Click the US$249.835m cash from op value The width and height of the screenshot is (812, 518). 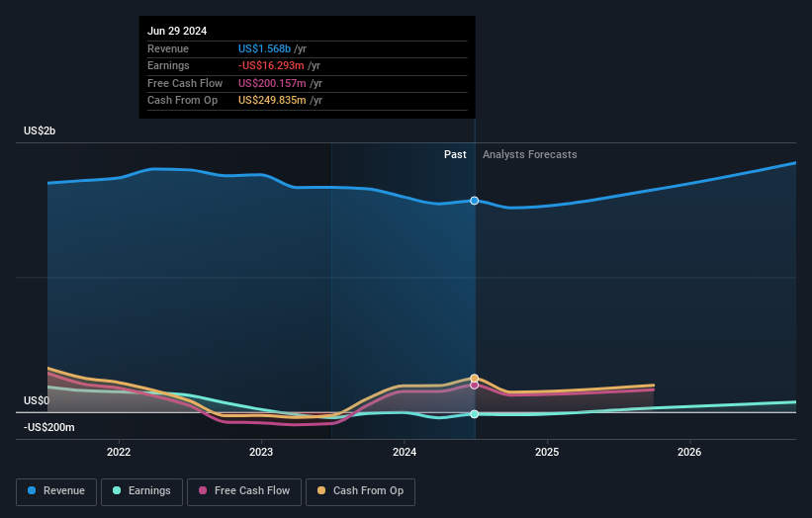[272, 101]
